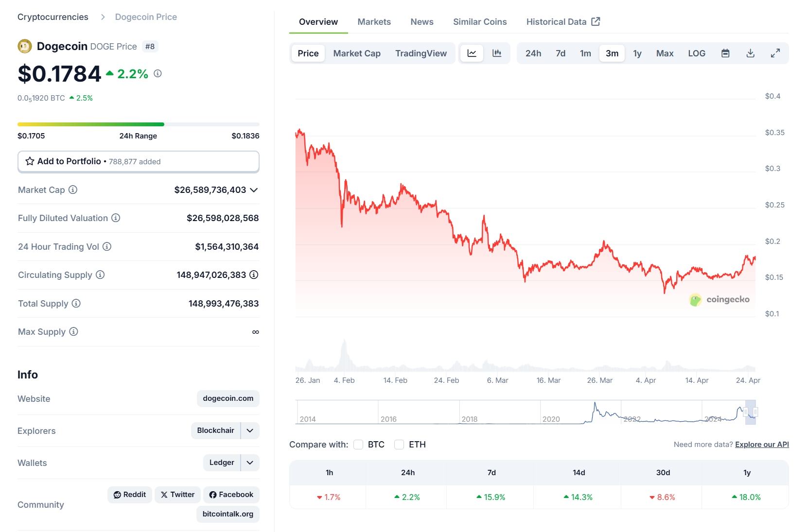This screenshot has width=807, height=532.
Task: Download the chart data
Action: click(750, 53)
